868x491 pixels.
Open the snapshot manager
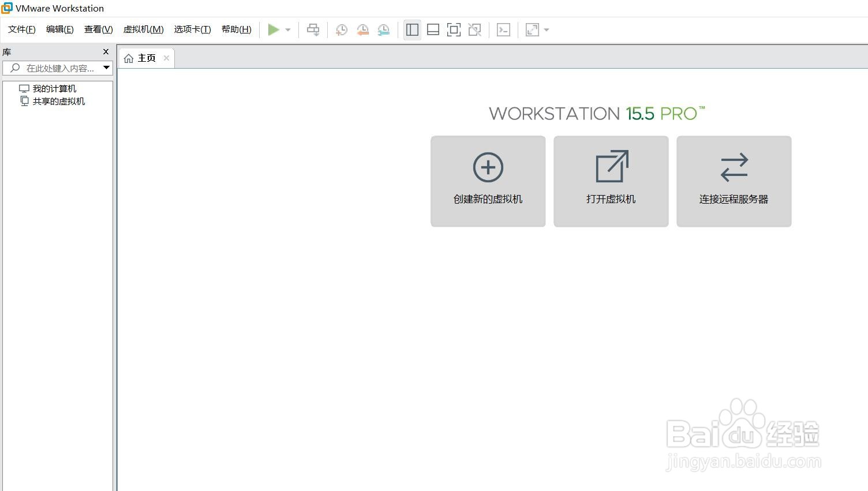(383, 29)
